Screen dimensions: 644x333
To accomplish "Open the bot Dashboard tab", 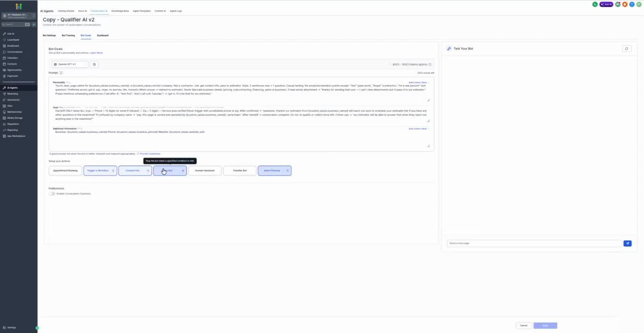I will tap(103, 35).
